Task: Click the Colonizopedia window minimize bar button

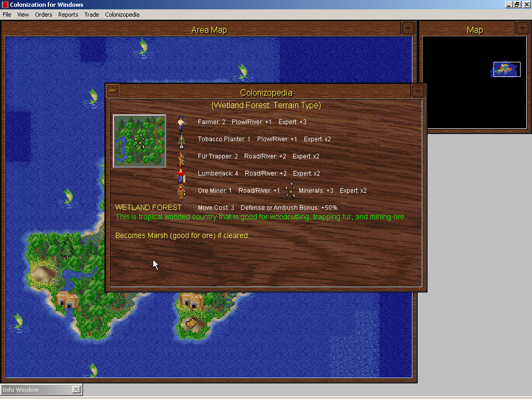Action: [113, 91]
